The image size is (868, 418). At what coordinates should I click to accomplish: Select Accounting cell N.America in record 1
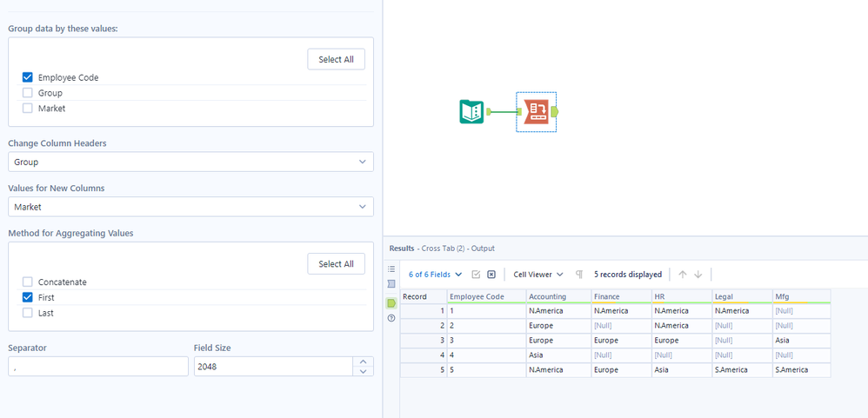[558, 311]
